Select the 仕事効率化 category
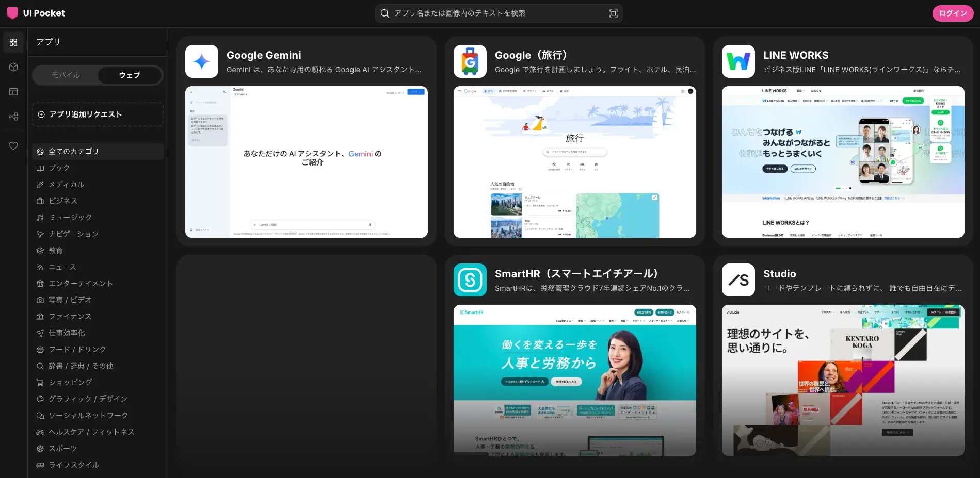The image size is (980, 478). [98, 333]
